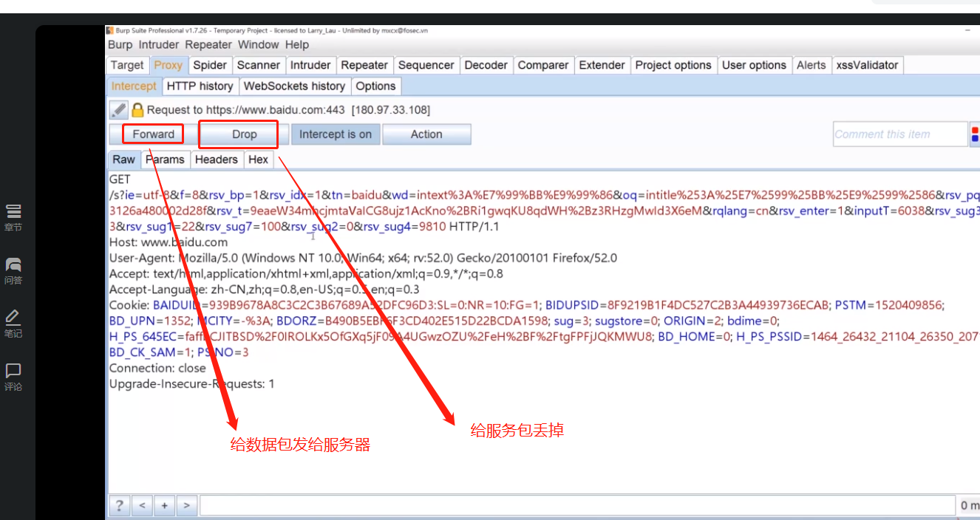Image resolution: width=980 pixels, height=520 pixels.
Task: Show the Hex request view
Action: pyautogui.click(x=259, y=160)
